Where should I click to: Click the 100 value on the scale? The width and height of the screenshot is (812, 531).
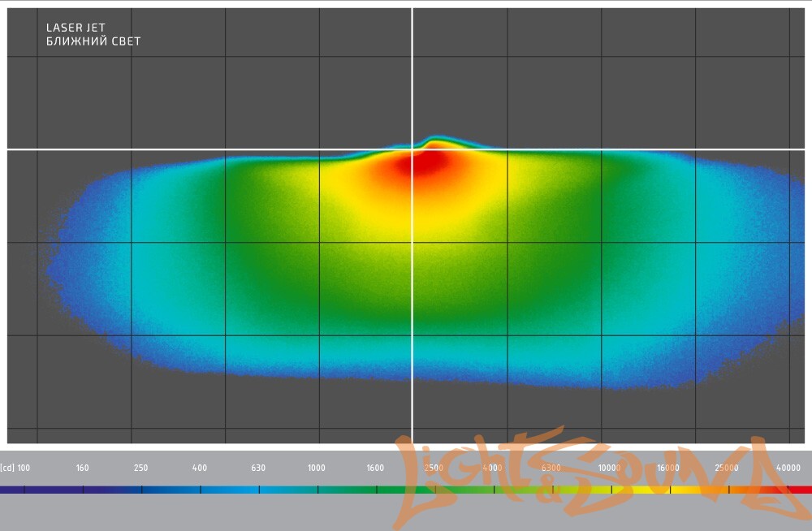tap(24, 468)
